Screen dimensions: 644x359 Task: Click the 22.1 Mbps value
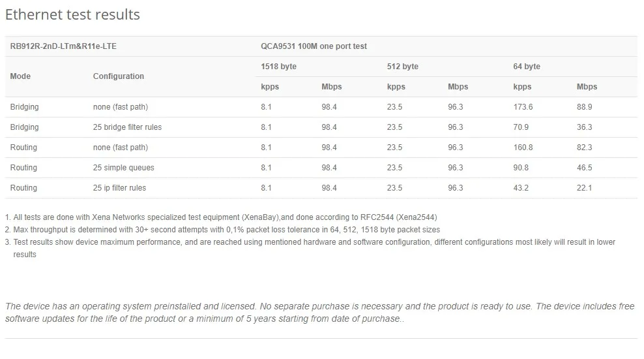(x=585, y=187)
